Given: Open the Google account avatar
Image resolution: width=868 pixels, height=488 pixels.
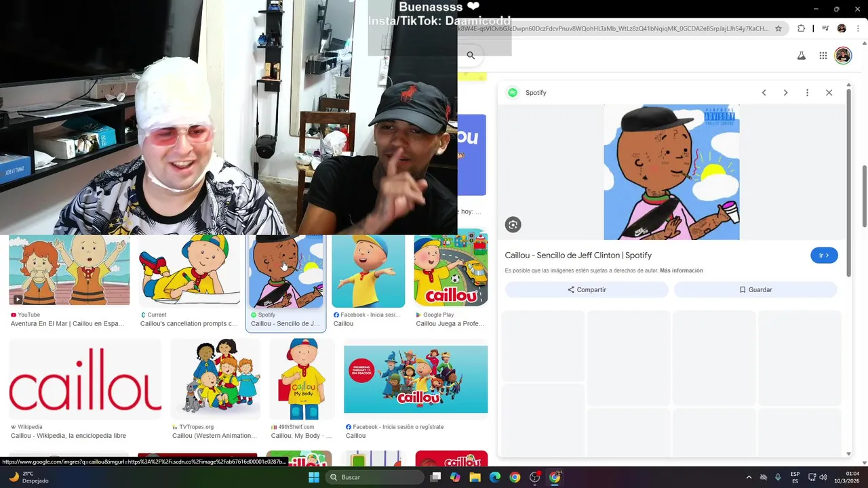Looking at the screenshot, I should tap(843, 56).
